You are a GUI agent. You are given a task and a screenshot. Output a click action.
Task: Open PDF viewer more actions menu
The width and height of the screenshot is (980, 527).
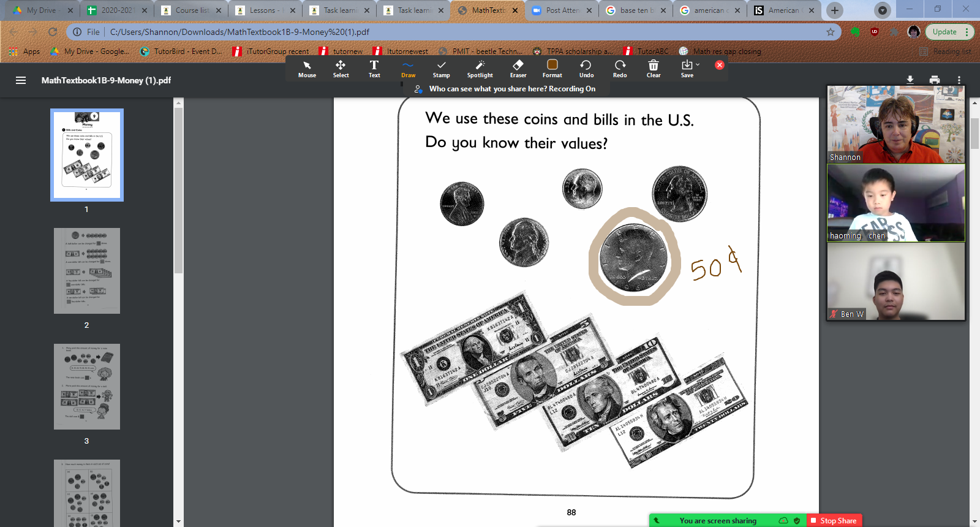[x=959, y=80]
